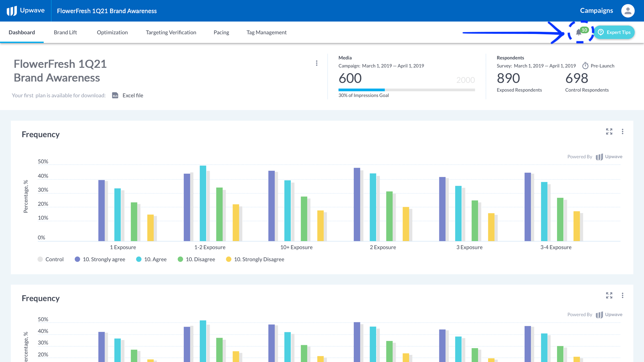
Task: Toggle the Control legend series
Action: [50, 259]
